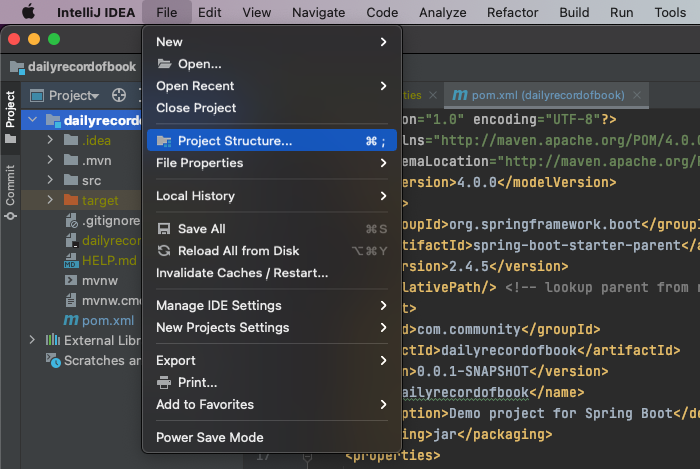Viewport: 700px width, 469px height.
Task: Open the Commit tool window side tab
Action: point(10,192)
